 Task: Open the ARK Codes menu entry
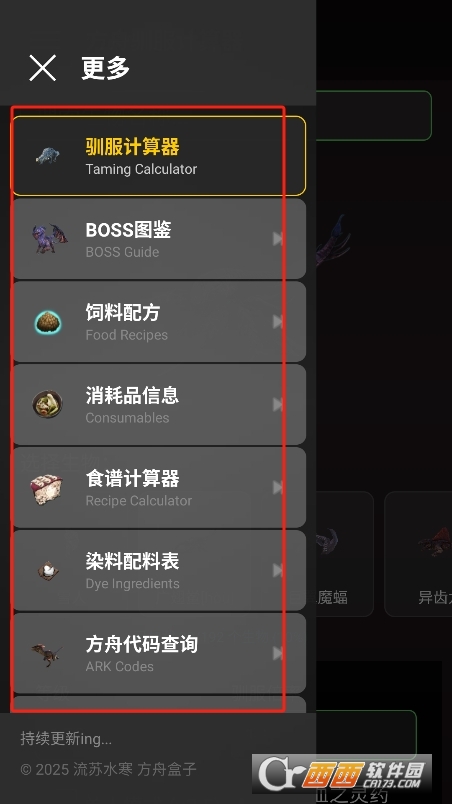pos(158,653)
